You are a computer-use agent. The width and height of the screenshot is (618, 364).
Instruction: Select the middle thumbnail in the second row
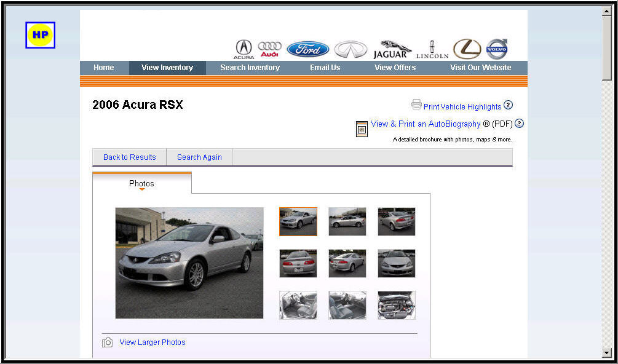click(x=347, y=263)
